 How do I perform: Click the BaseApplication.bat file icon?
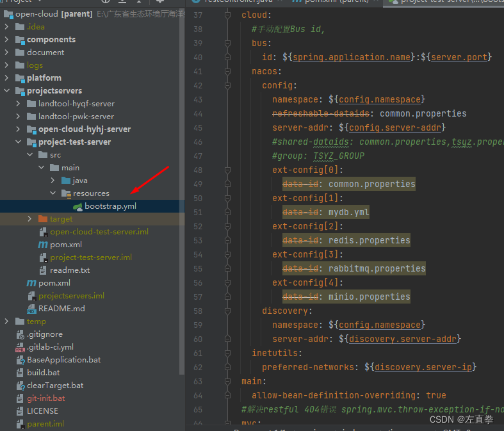tap(20, 361)
